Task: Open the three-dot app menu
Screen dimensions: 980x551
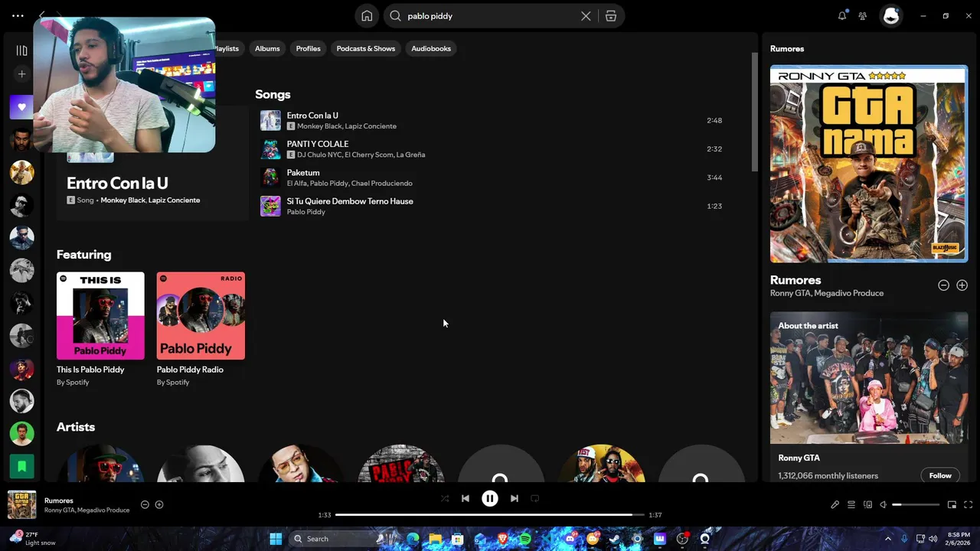Action: coord(18,15)
